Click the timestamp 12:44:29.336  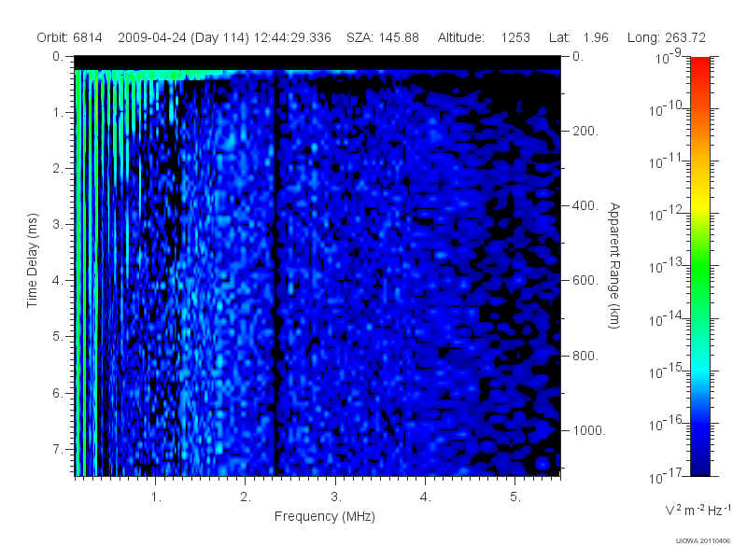click(x=292, y=37)
